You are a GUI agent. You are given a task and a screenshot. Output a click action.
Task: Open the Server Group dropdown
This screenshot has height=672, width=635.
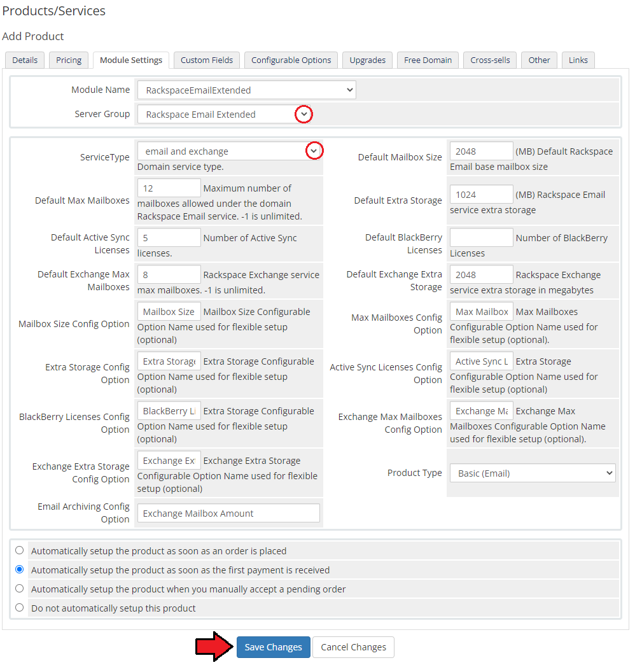(x=225, y=115)
